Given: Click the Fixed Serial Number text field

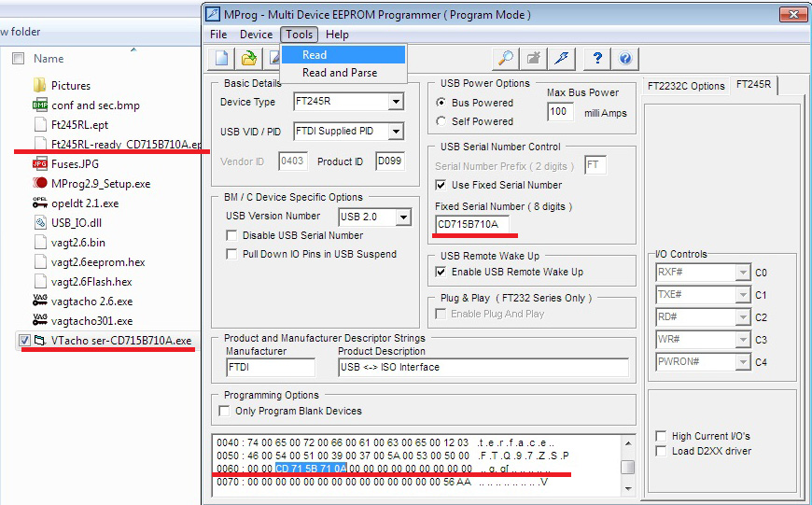Looking at the screenshot, I should (471, 224).
